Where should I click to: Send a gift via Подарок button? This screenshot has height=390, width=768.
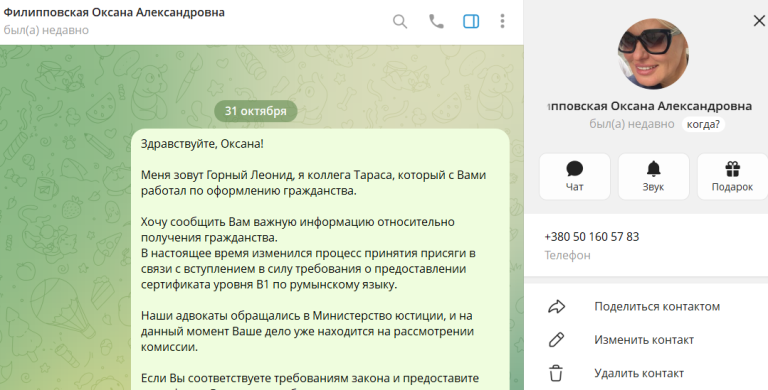click(x=732, y=176)
